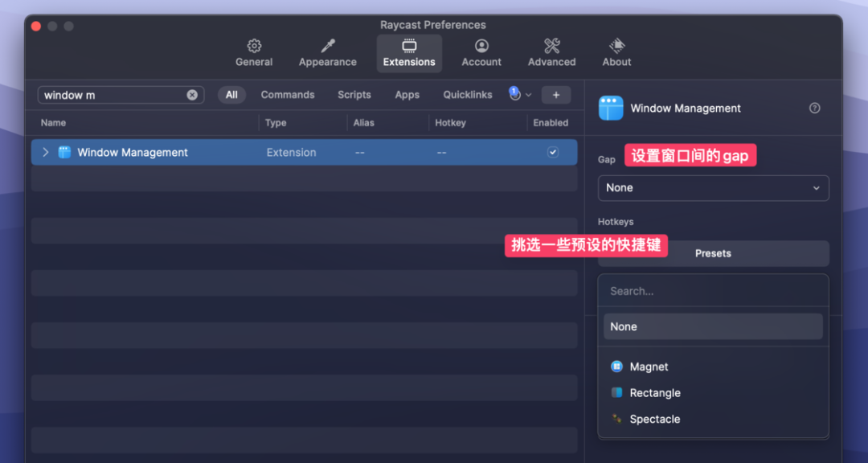The height and width of the screenshot is (463, 868).
Task: Clear the extension search text
Action: click(192, 95)
